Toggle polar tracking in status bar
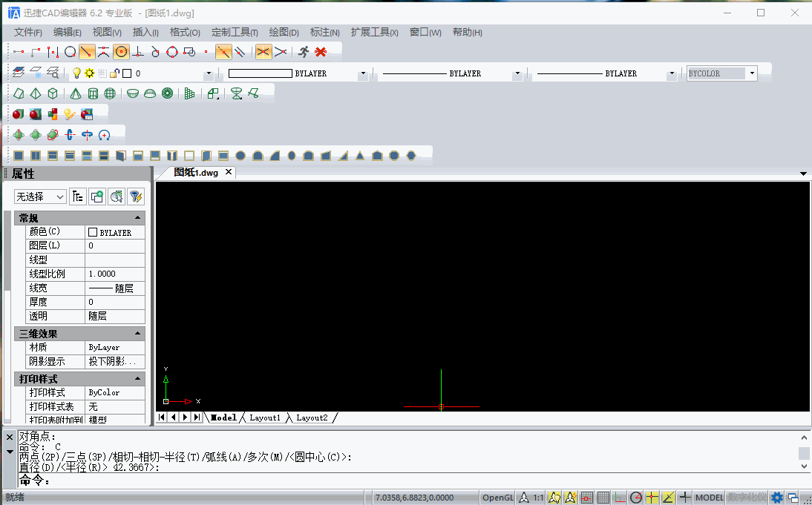This screenshot has height=505, width=812. click(636, 498)
